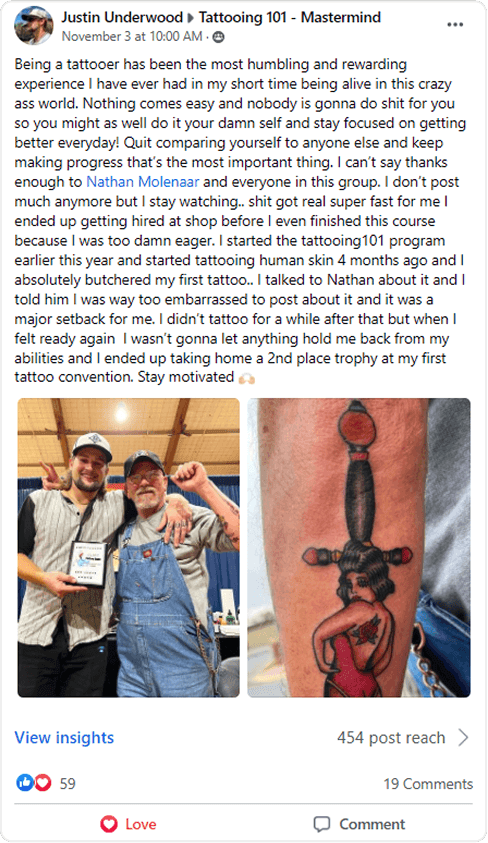Open the dagger pin-up tattoo photo
The height and width of the screenshot is (843, 488).
359,547
